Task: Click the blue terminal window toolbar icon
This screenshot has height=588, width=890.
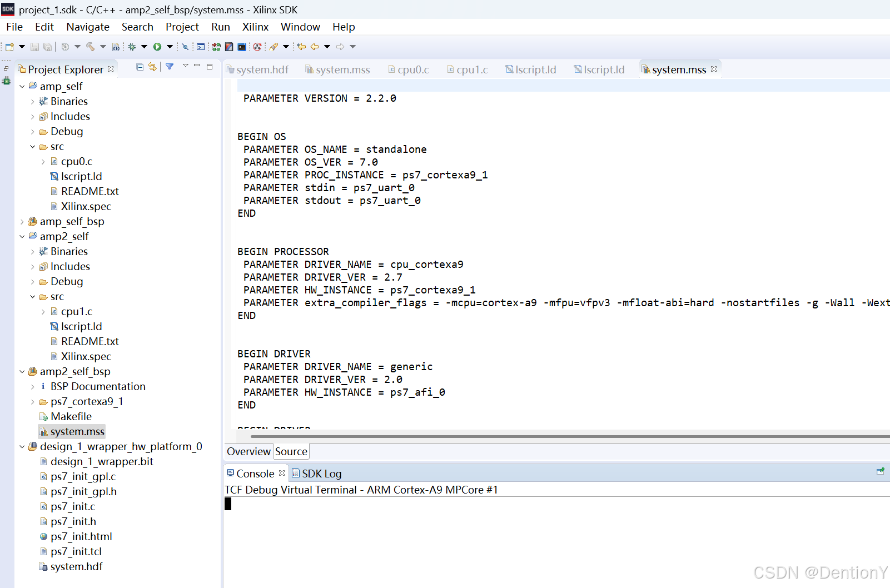Action: (x=242, y=47)
